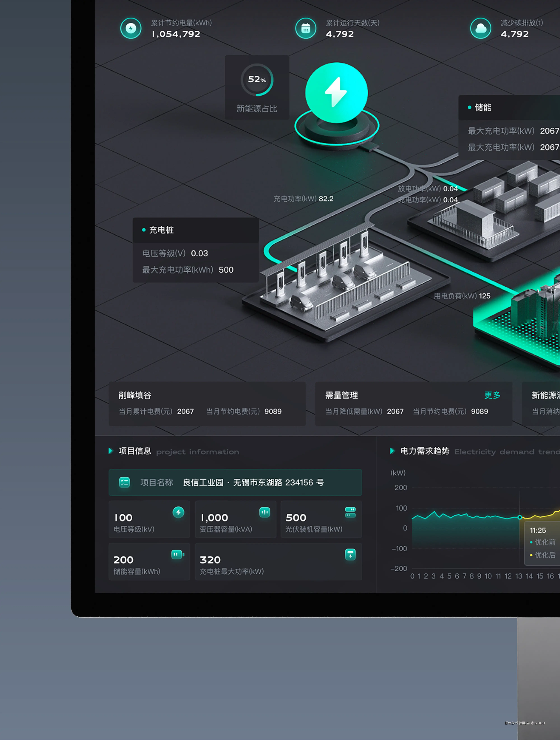Viewport: 560px width, 740px height.
Task: Click the 200 储能容量(kWh) value
Action: [x=123, y=560]
